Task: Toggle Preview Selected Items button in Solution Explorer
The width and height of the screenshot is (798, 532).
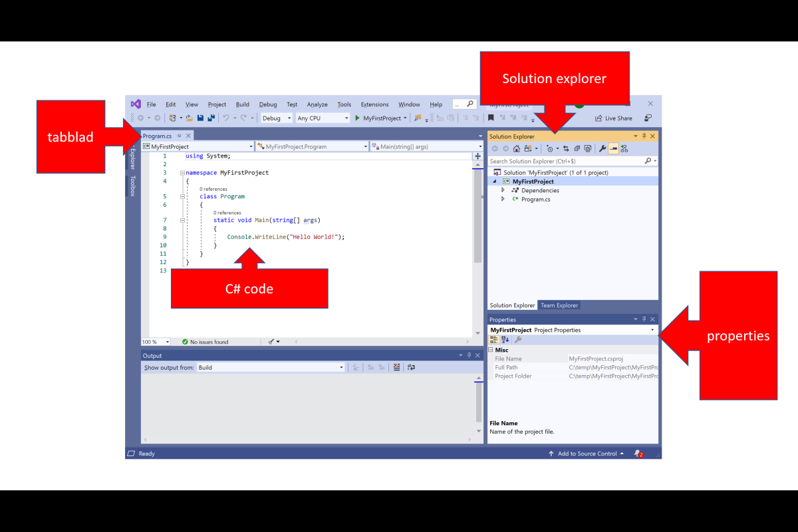Action: 612,149
